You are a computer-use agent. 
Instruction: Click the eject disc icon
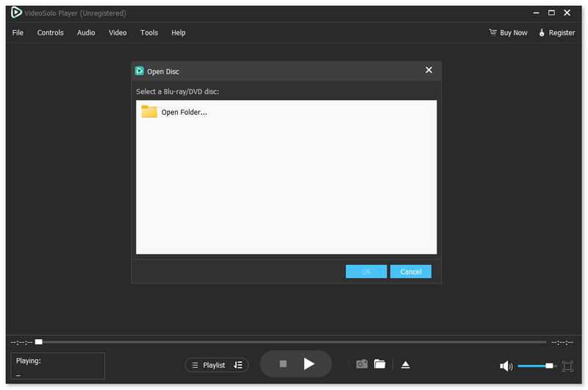tap(405, 365)
